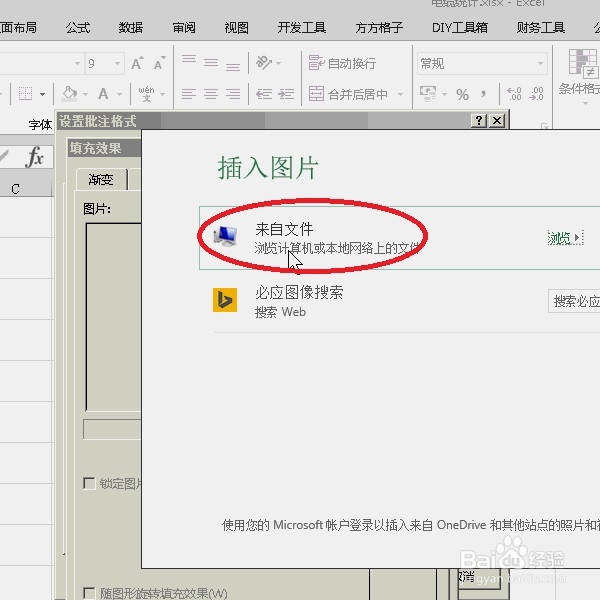Expand text orientation dropdown arrow
600x600 pixels.
tap(279, 63)
